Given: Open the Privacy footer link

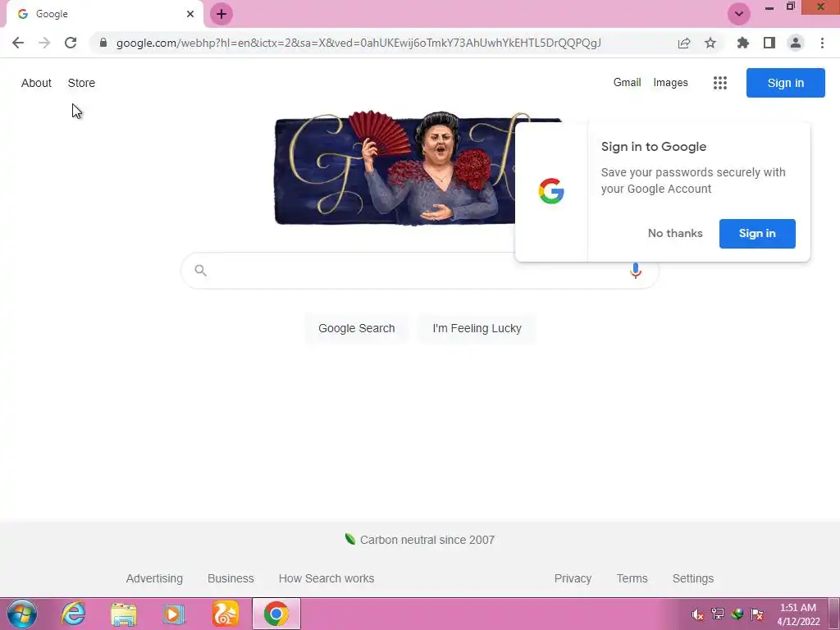Looking at the screenshot, I should 573,578.
